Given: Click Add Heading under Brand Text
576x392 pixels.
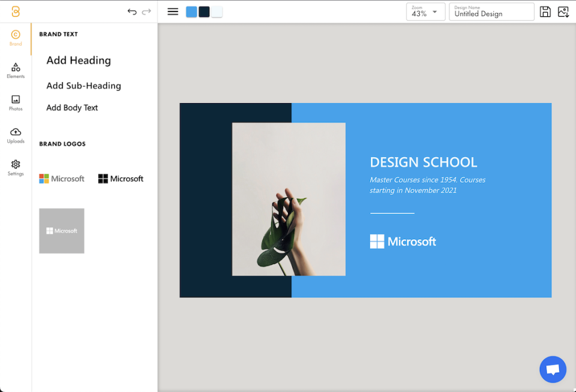Looking at the screenshot, I should pos(79,60).
